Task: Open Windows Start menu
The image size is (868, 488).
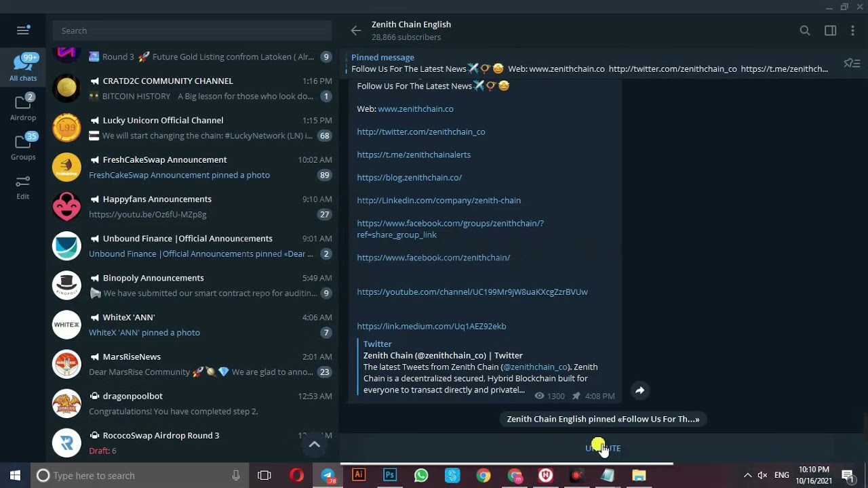Action: tap(16, 476)
